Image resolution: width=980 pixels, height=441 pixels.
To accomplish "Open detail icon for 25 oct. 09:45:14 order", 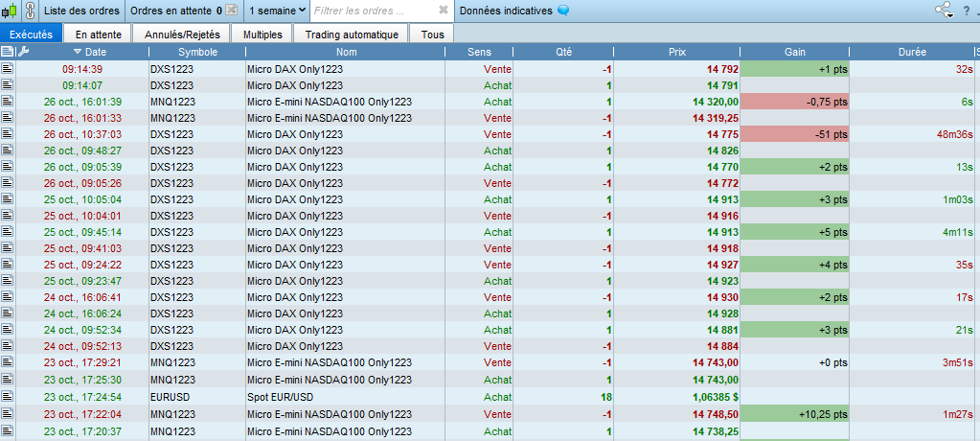I will 8,231.
